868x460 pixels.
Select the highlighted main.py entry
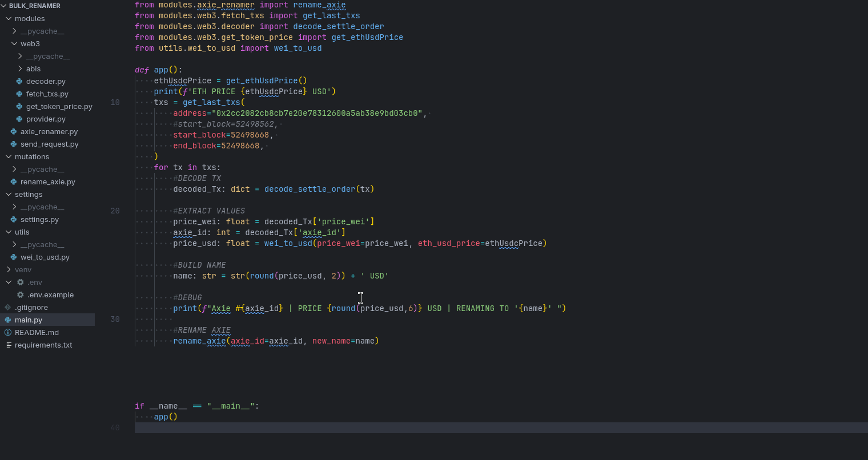point(30,320)
